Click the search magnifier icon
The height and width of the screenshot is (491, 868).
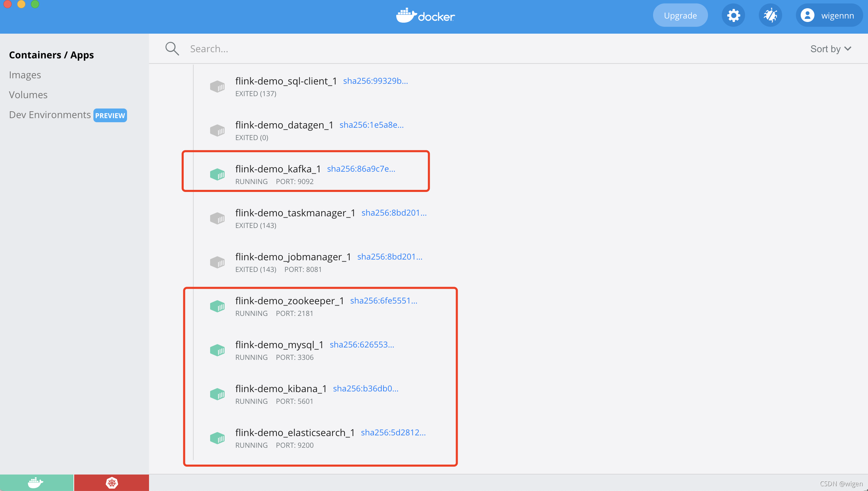click(172, 49)
